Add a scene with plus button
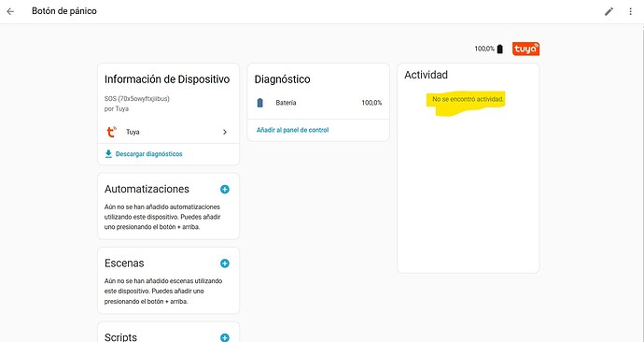 coord(225,264)
